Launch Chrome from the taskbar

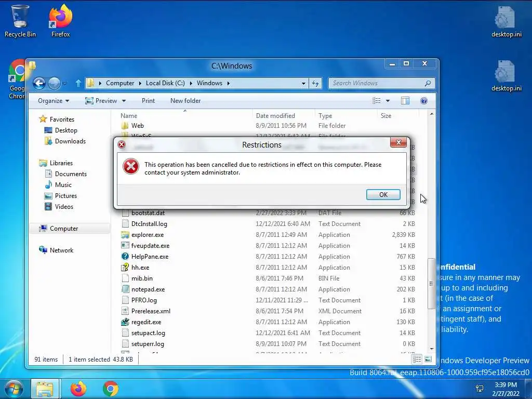[111, 389]
